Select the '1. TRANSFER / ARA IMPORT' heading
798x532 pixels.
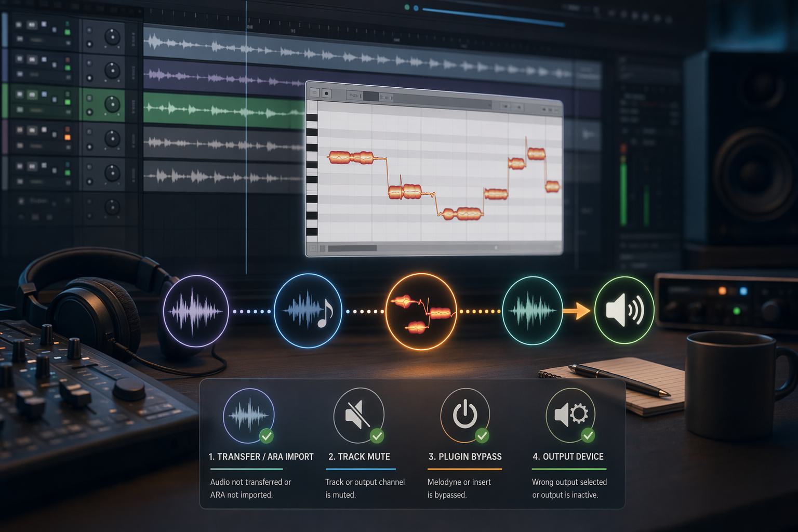[261, 457]
